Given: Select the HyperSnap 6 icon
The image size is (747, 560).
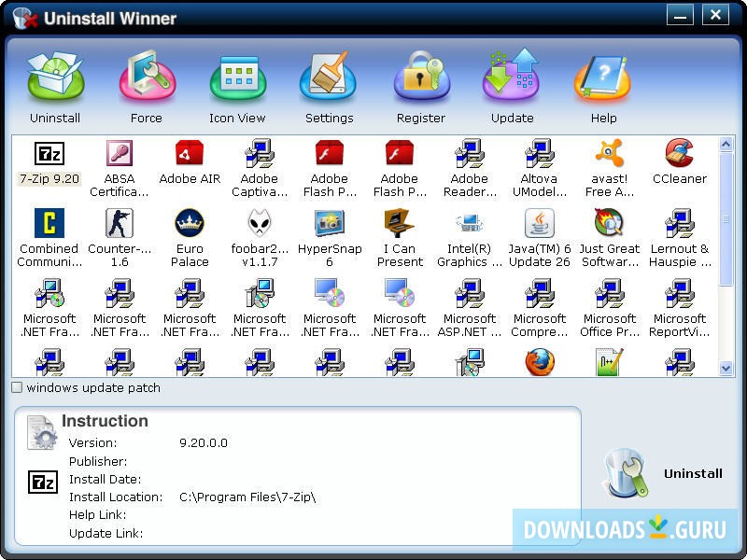Looking at the screenshot, I should [330, 233].
